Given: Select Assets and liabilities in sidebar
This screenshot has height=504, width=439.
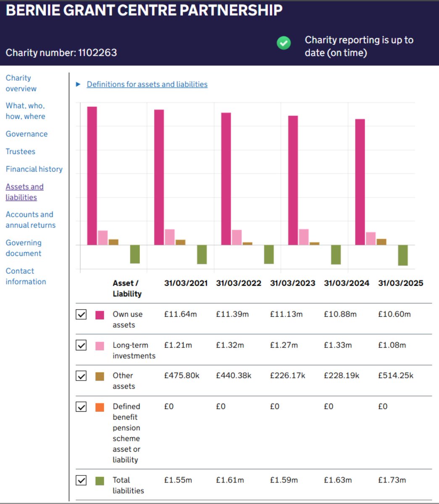Looking at the screenshot, I should (24, 192).
